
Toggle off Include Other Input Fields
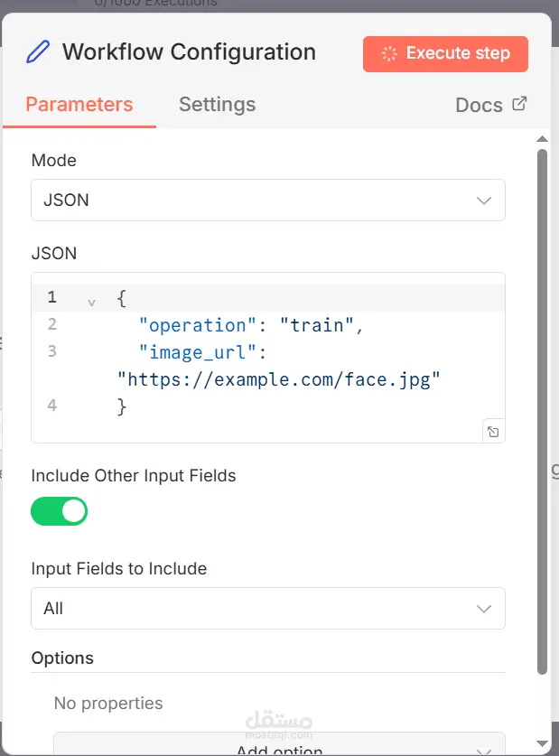[59, 511]
